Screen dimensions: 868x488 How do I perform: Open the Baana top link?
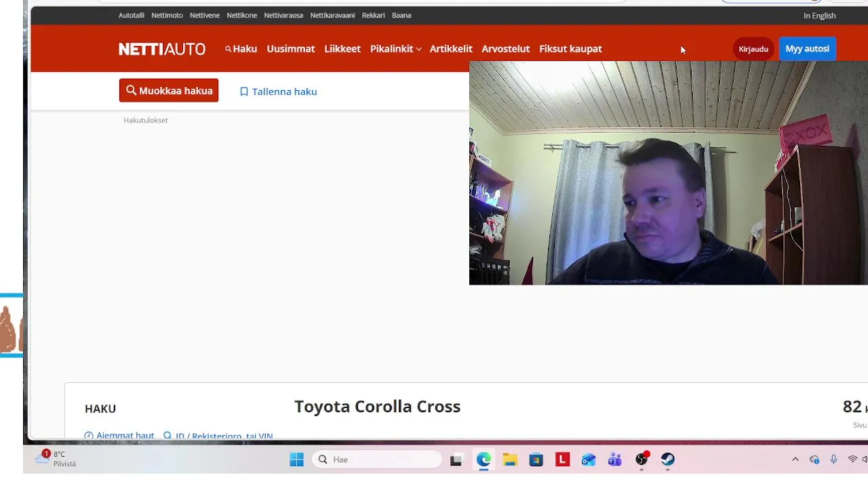(401, 15)
